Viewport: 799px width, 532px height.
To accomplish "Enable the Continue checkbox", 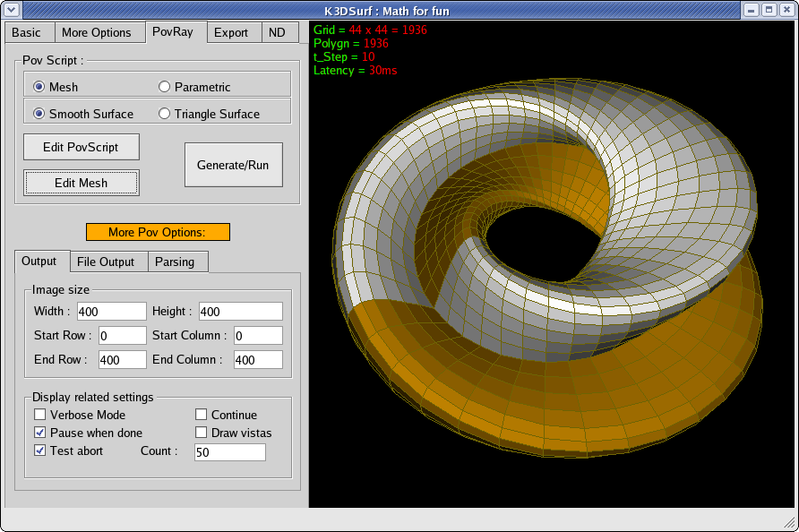I will click(202, 415).
